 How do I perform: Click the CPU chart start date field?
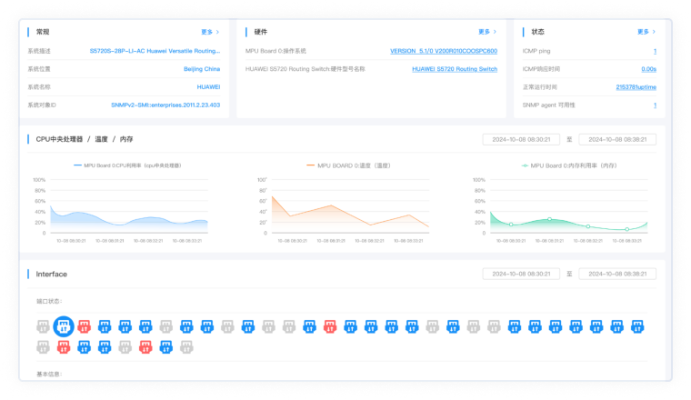point(520,139)
